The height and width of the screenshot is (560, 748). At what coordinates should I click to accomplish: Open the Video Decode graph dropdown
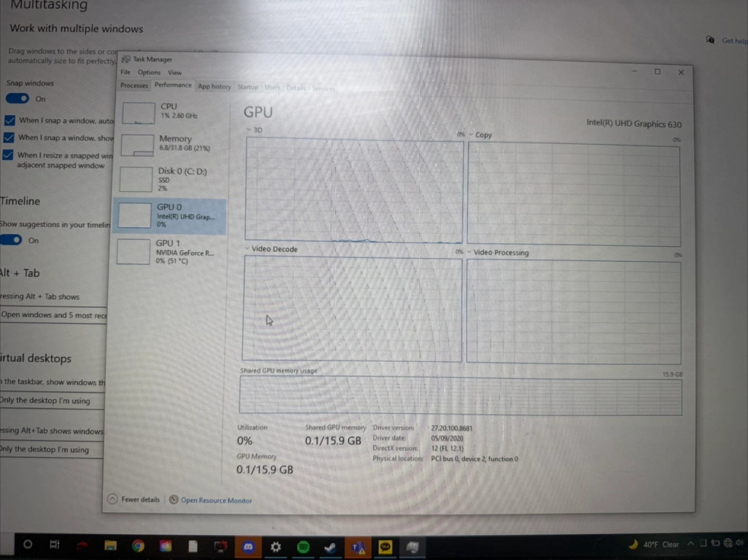tap(247, 249)
